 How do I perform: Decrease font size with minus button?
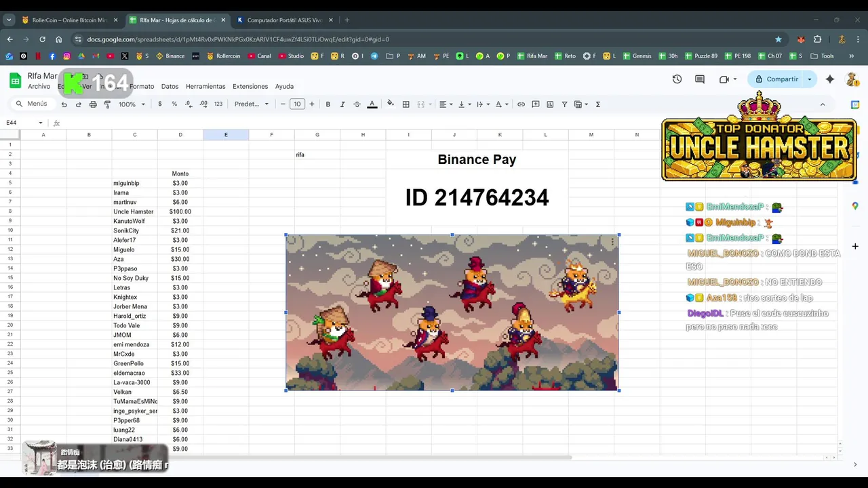click(283, 104)
